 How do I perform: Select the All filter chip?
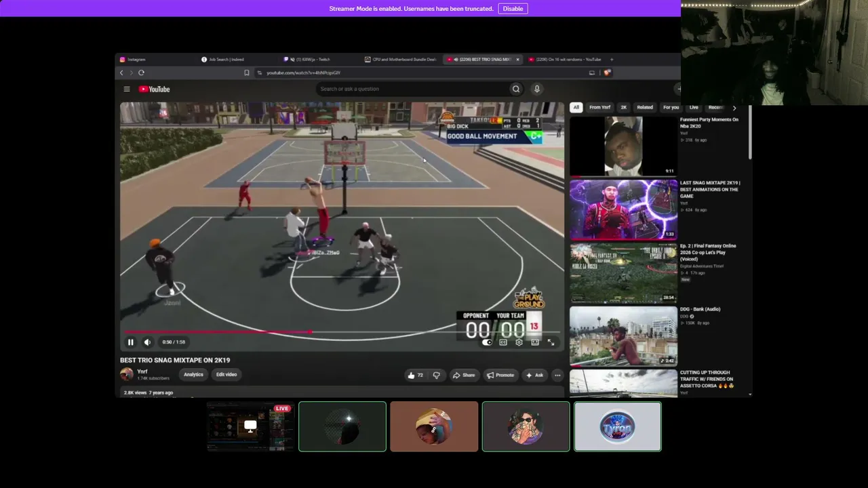pos(576,107)
